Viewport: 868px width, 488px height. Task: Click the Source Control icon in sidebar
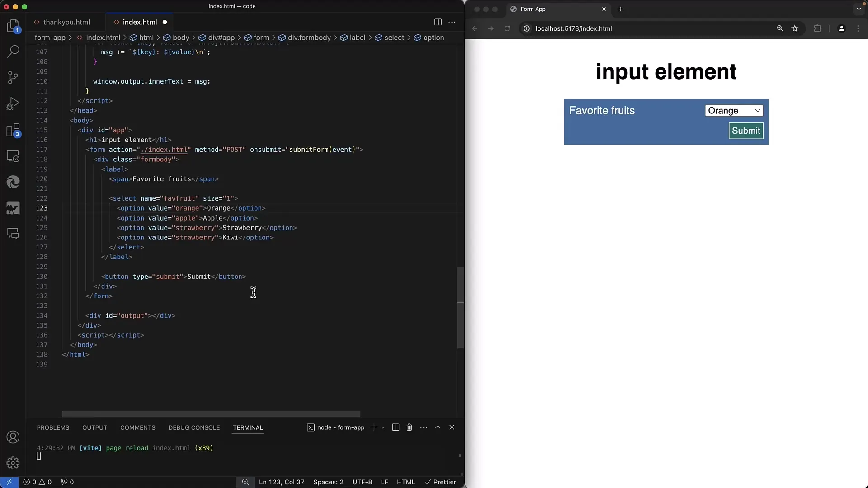pyautogui.click(x=13, y=77)
